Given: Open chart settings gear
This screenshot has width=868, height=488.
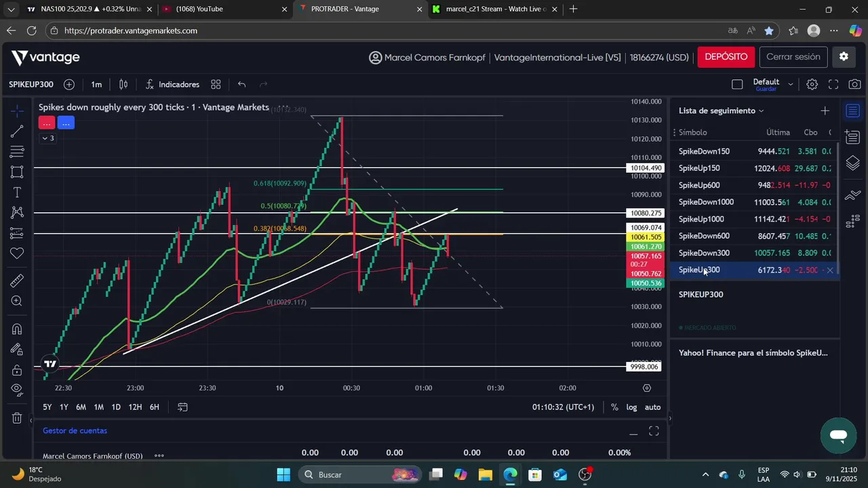Looking at the screenshot, I should [x=812, y=85].
